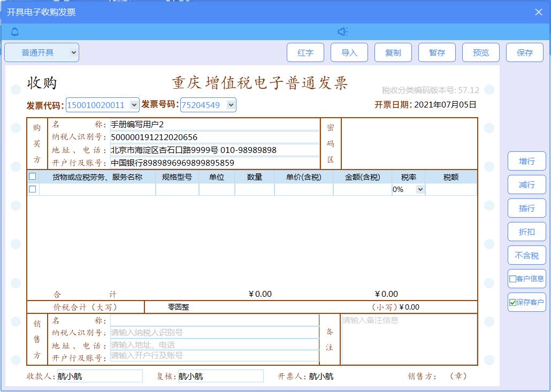Open the 发票代码 invoice code dropdown
551x392 pixels.
134,105
